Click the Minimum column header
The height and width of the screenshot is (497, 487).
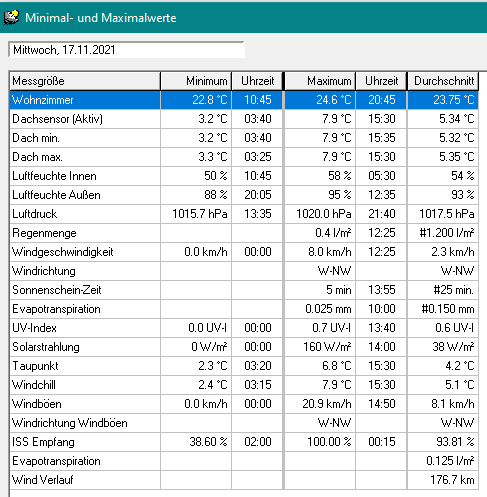pyautogui.click(x=196, y=81)
